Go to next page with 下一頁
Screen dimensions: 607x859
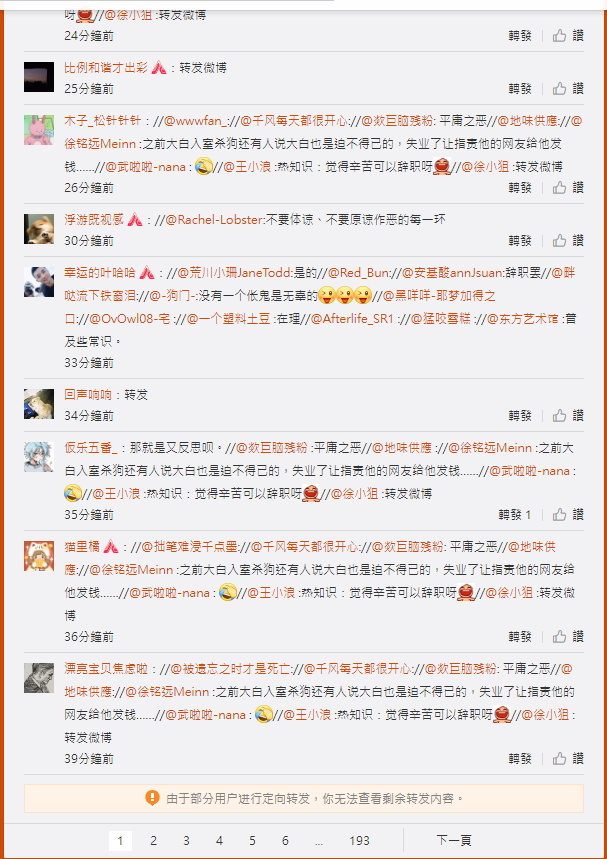point(454,840)
